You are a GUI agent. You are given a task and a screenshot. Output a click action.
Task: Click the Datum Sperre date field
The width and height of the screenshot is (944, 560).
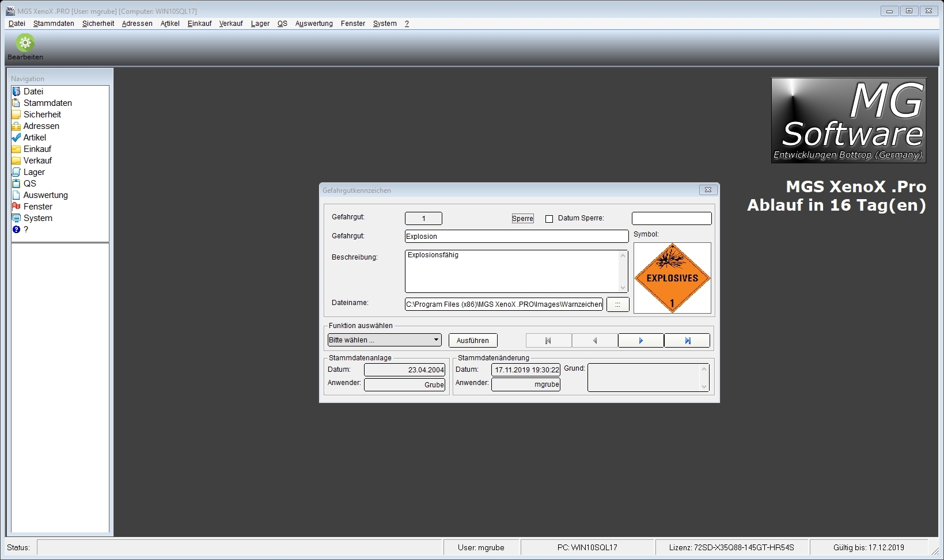[672, 219]
